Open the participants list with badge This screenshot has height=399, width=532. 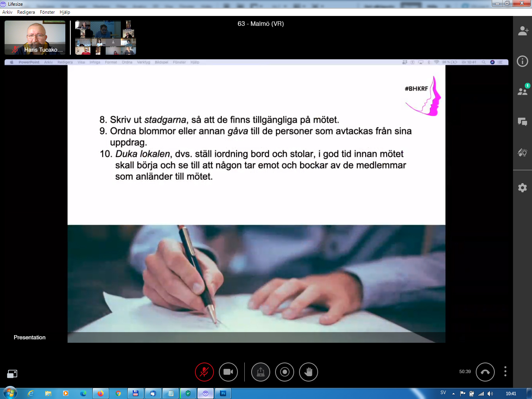[522, 91]
